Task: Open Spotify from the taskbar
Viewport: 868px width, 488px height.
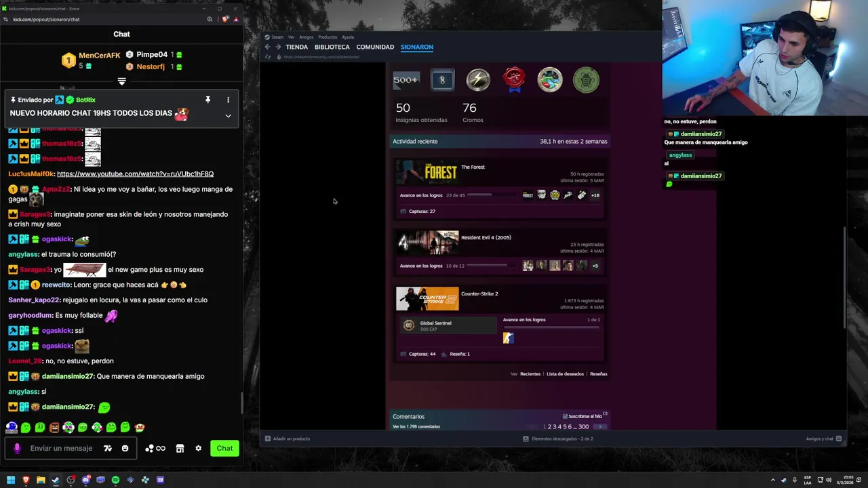Action: (115, 480)
